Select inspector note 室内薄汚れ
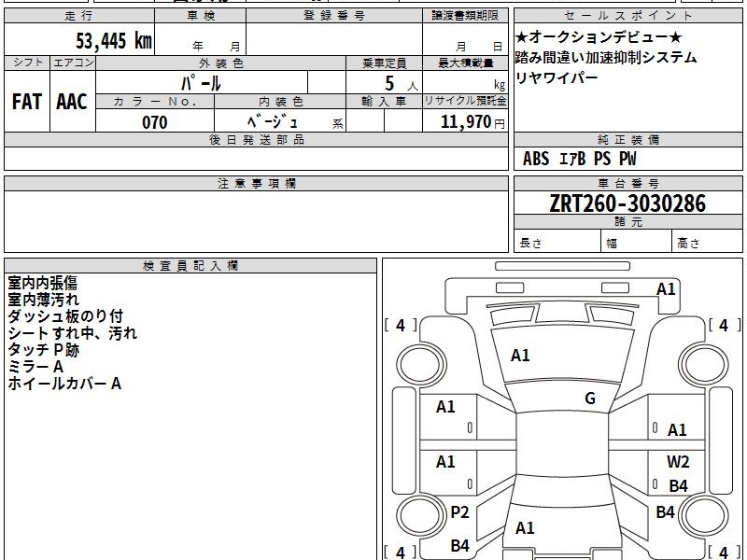The width and height of the screenshot is (747, 560). (43, 300)
